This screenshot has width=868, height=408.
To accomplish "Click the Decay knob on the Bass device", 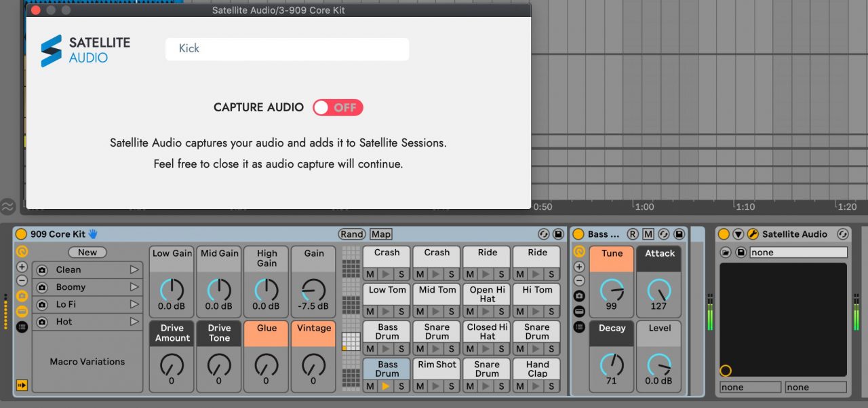I will tap(612, 365).
